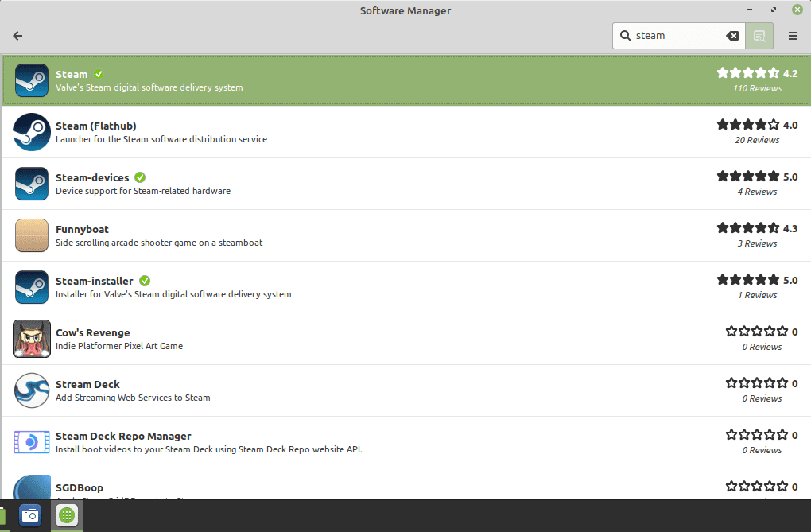Screen dimensions: 811x532
Task: Select the Funnyboat title
Action: click(82, 230)
